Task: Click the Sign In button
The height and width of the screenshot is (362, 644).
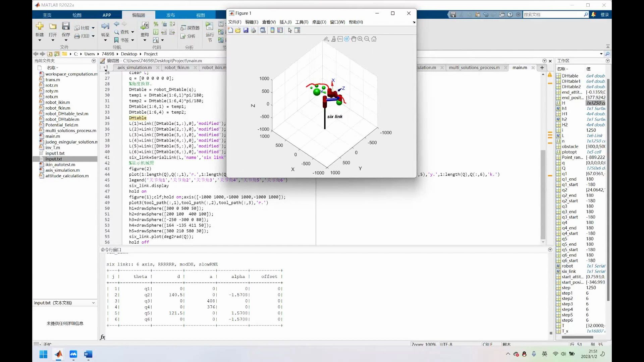Action: [x=604, y=14]
